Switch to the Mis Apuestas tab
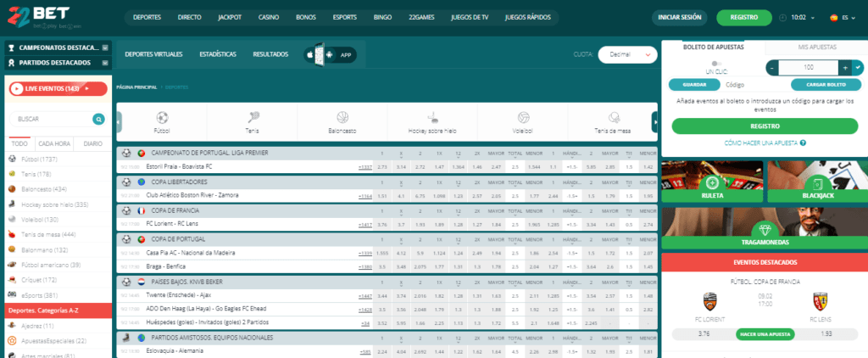This screenshot has width=868, height=358. tap(815, 45)
